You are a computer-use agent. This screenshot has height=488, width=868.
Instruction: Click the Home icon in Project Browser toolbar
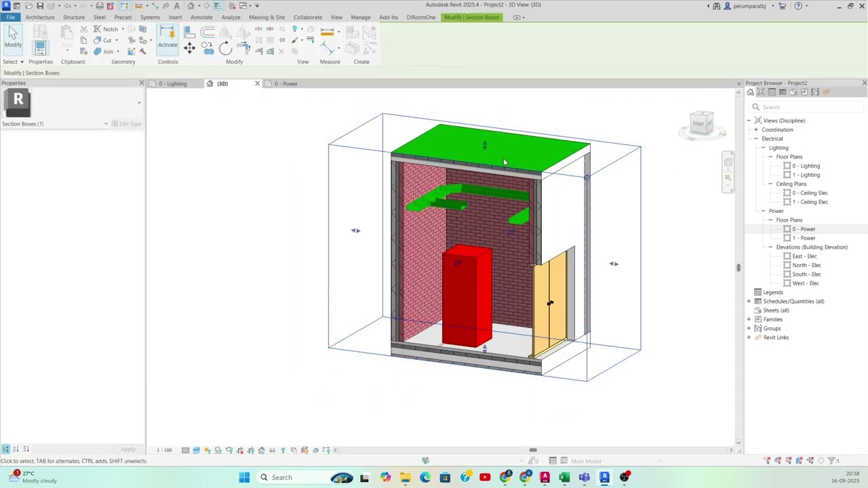tap(750, 92)
